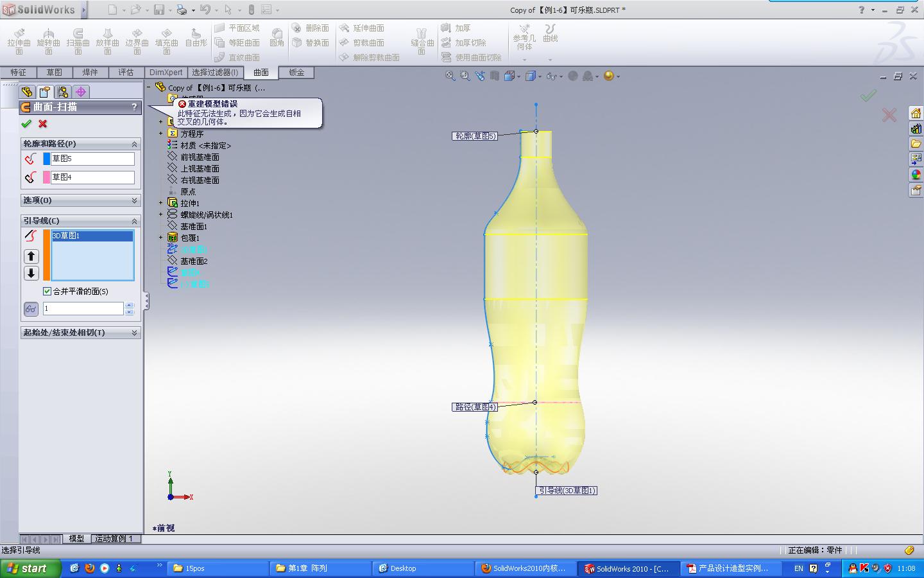Click the 自由形 freeform tool
Image resolution: width=924 pixels, height=578 pixels.
tap(196, 38)
